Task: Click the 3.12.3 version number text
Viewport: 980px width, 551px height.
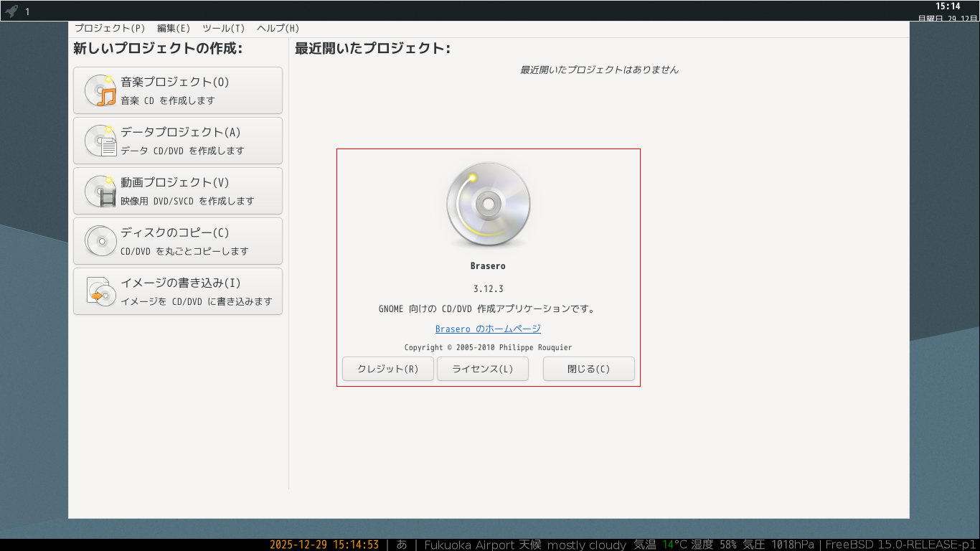Action: [488, 289]
